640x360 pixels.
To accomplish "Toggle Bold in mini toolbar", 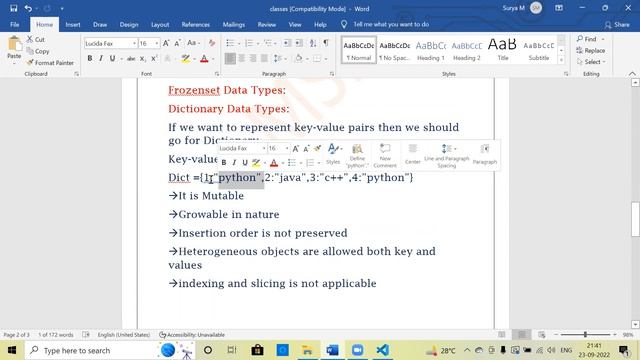I will tap(224, 162).
